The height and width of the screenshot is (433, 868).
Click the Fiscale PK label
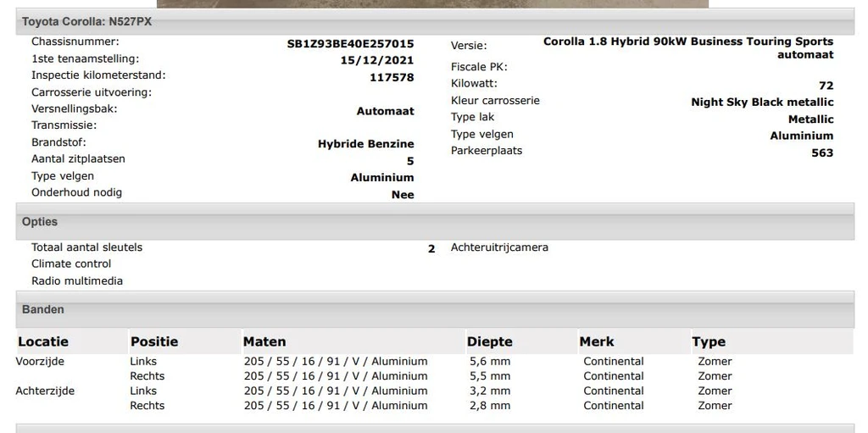[x=479, y=67]
